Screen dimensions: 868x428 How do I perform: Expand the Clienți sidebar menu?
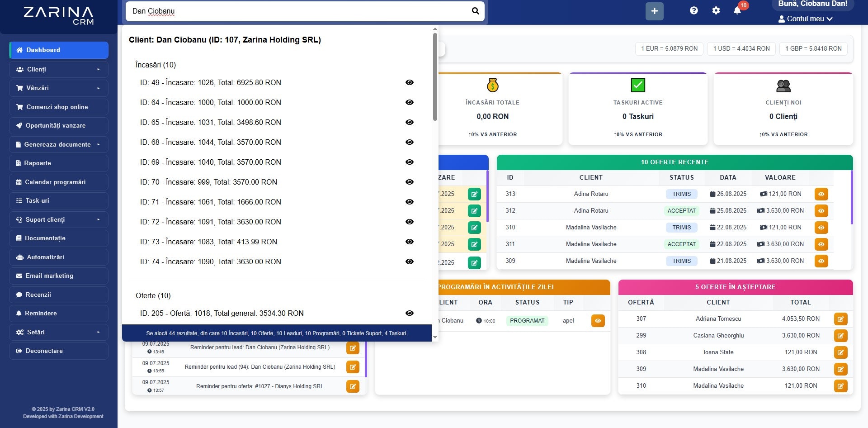coord(58,69)
